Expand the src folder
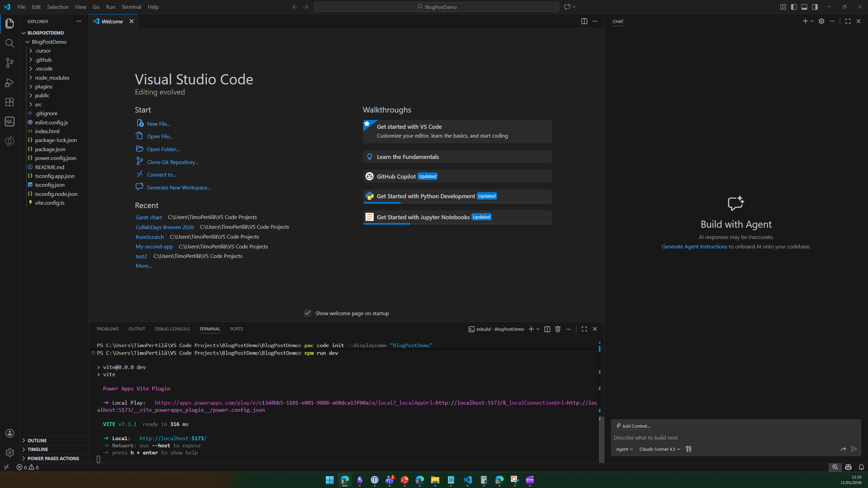Viewport: 868px width, 488px height. (38, 104)
